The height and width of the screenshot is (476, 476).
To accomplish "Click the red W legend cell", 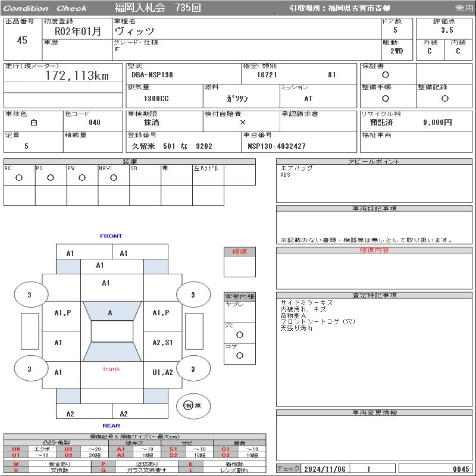I will (16, 464).
